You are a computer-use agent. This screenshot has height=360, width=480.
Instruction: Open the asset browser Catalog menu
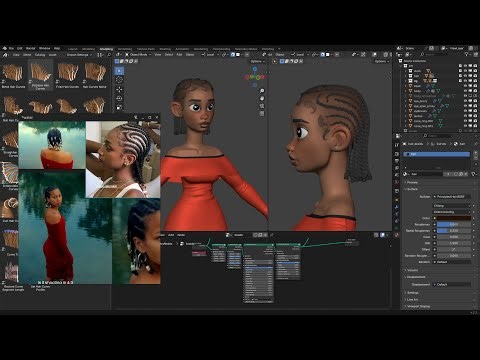[x=40, y=55]
